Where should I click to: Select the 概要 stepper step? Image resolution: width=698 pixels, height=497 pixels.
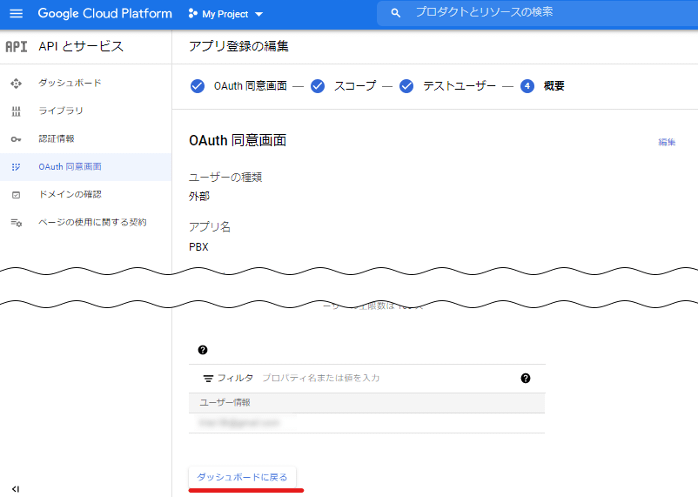coord(554,86)
